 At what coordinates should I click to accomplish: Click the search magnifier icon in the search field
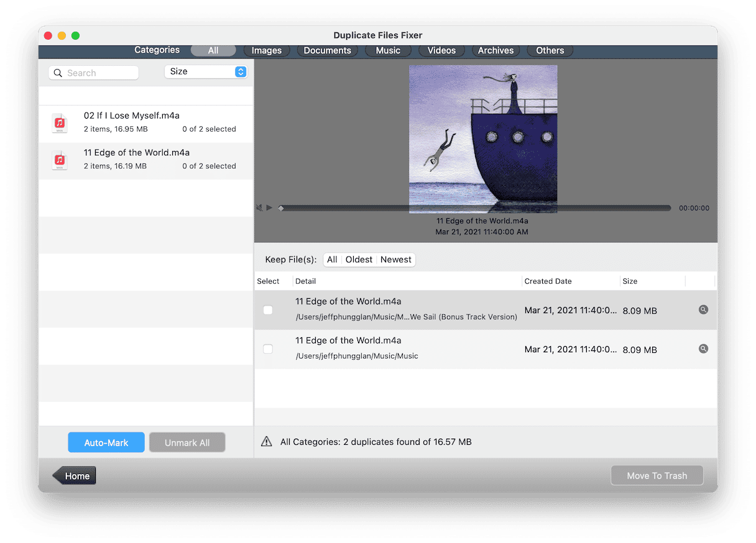pyautogui.click(x=58, y=73)
